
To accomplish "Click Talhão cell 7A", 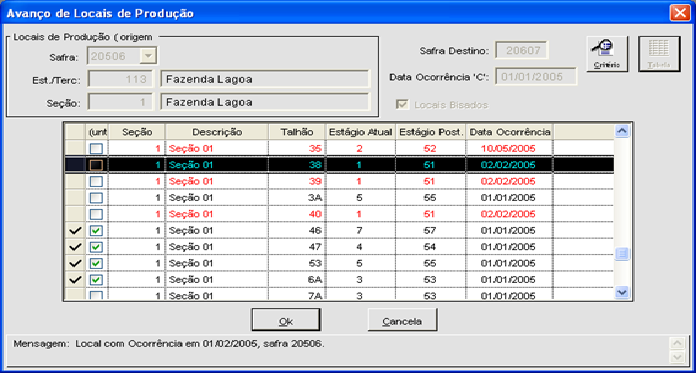I will 297,295.
